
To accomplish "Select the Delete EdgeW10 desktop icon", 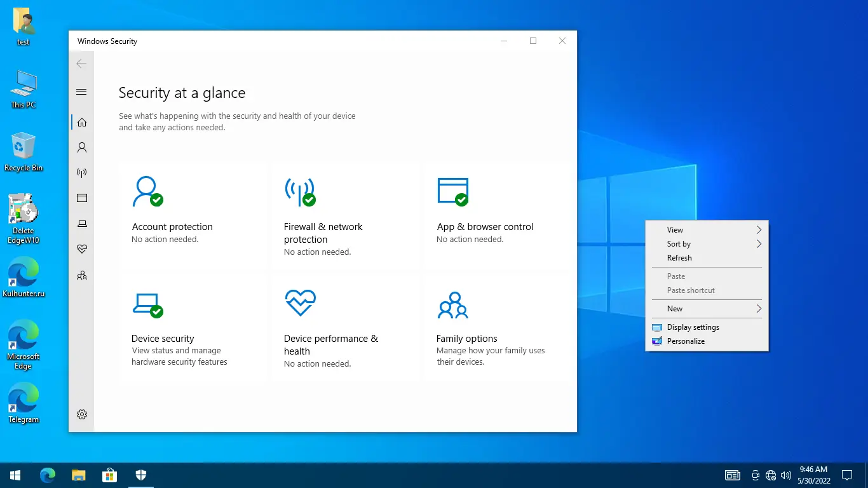I will coord(24,219).
